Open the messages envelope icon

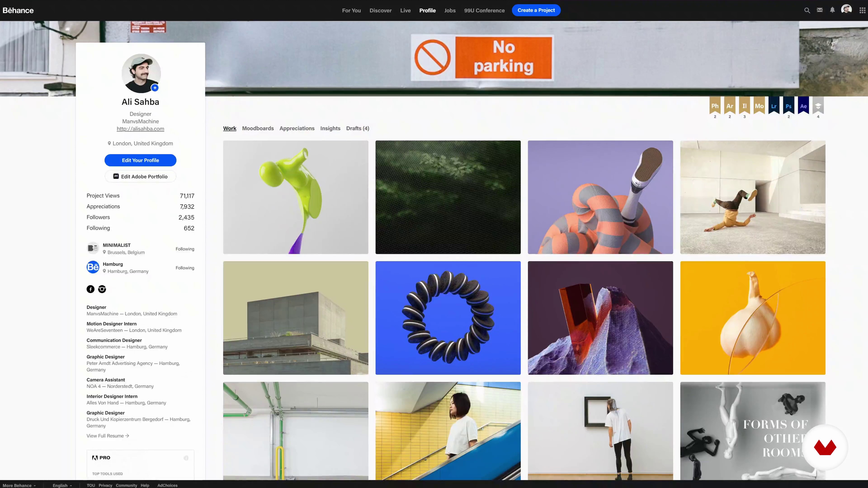coord(820,10)
